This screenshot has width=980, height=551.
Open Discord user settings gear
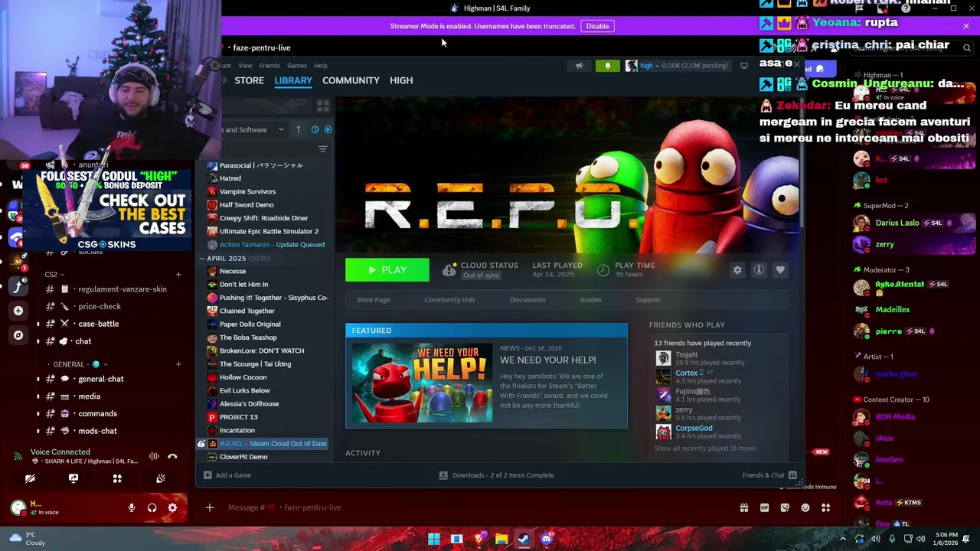pos(172,508)
